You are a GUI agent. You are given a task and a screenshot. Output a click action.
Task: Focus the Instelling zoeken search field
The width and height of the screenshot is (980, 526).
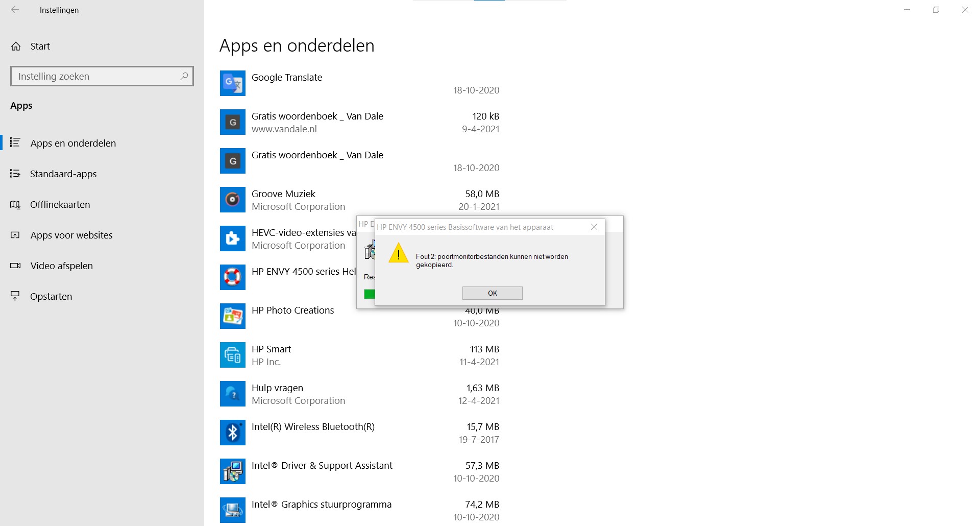coord(102,76)
